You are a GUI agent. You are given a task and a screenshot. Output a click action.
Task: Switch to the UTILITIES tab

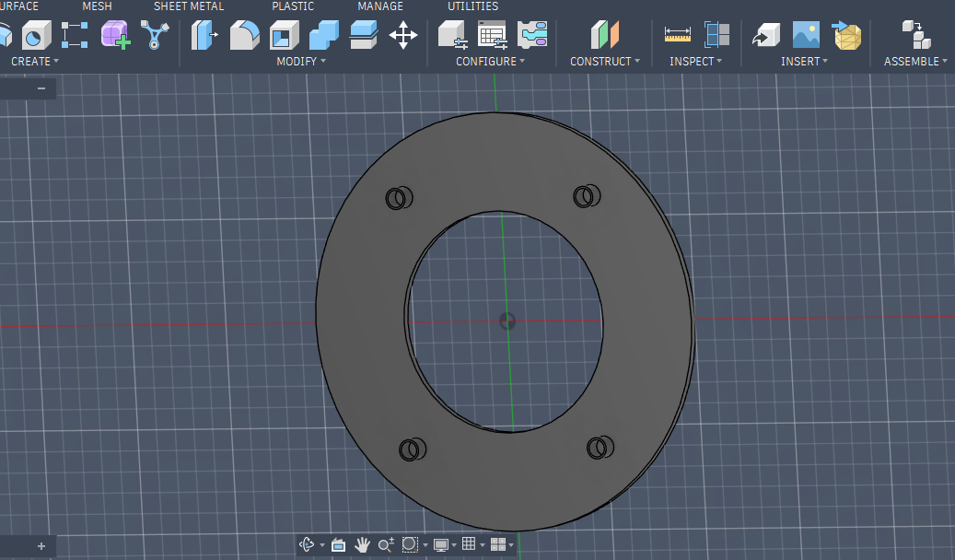click(x=472, y=6)
